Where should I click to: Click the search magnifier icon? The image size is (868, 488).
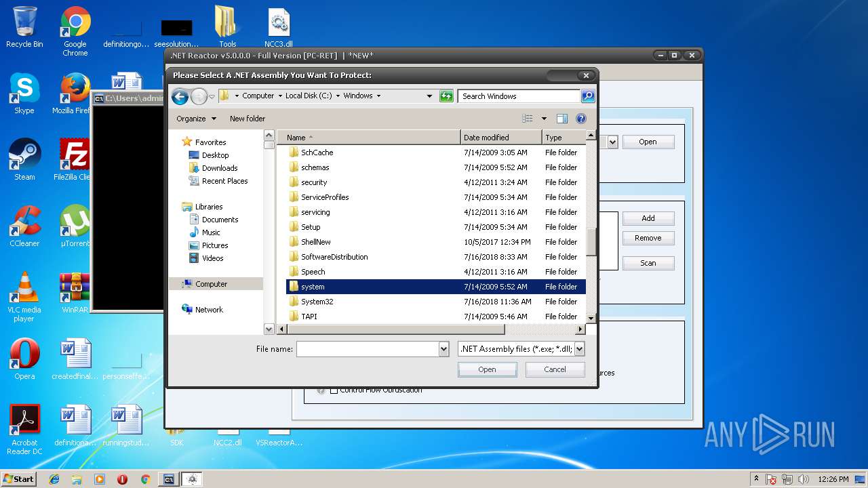(588, 96)
